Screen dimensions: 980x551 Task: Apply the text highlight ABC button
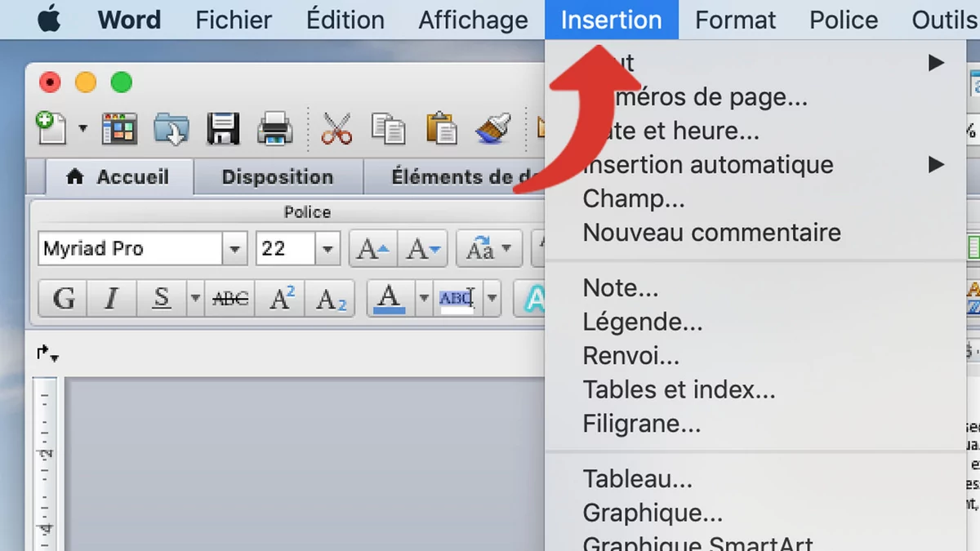click(457, 299)
